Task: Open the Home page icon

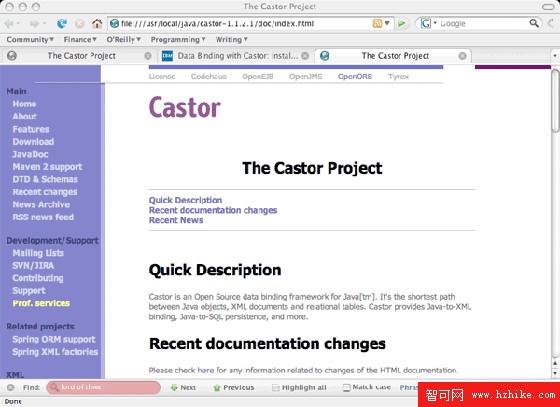Action: point(97,24)
